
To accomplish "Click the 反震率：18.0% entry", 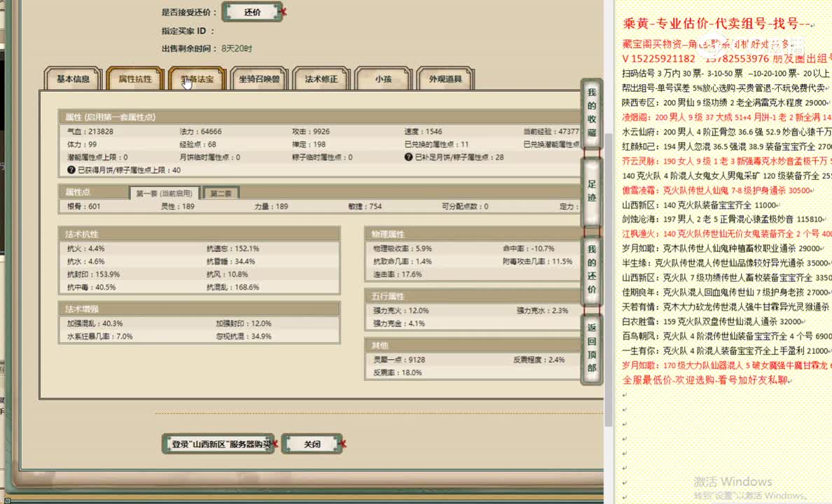I will [397, 372].
